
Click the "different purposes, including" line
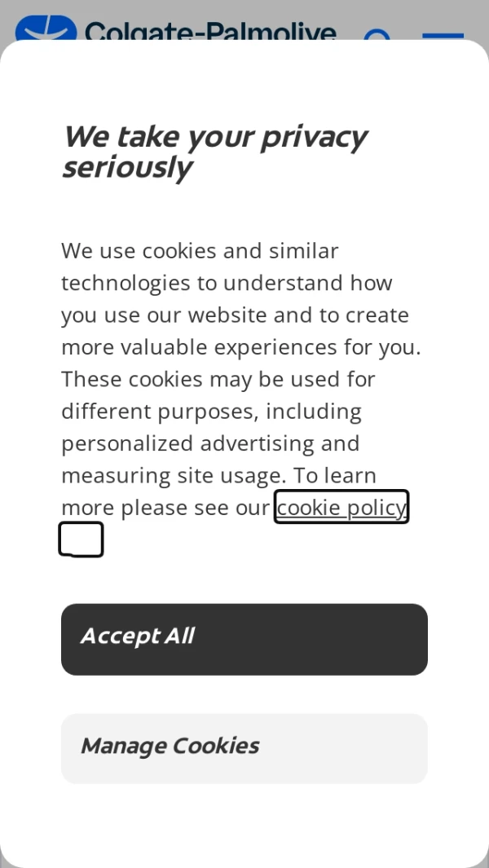211,412
